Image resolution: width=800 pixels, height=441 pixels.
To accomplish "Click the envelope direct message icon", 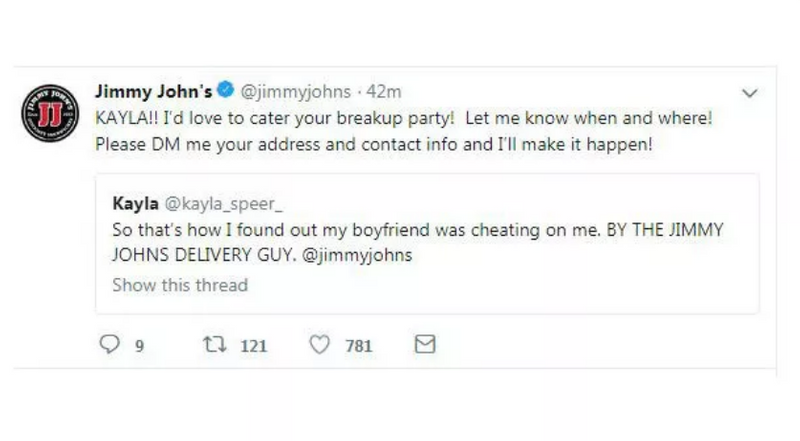I will click(x=425, y=345).
